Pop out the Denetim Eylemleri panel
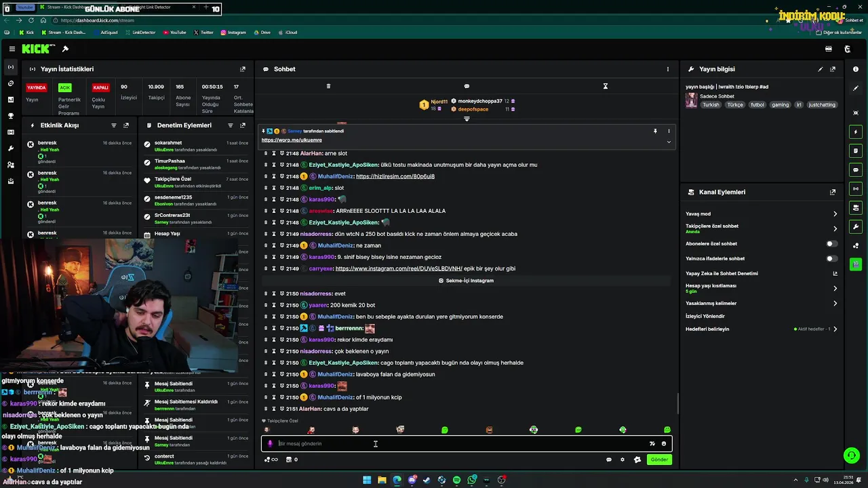Screen dimensions: 868x488 coord(243,125)
